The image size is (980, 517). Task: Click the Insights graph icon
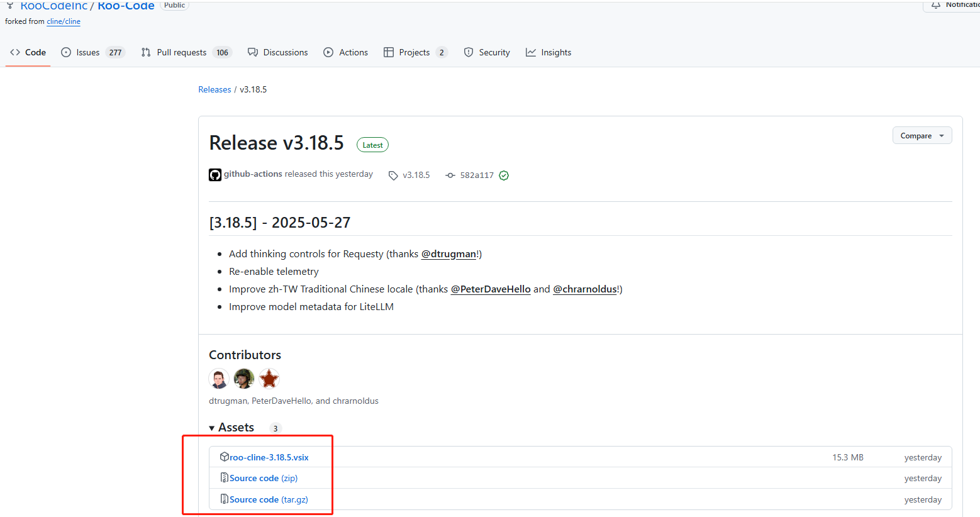point(531,52)
